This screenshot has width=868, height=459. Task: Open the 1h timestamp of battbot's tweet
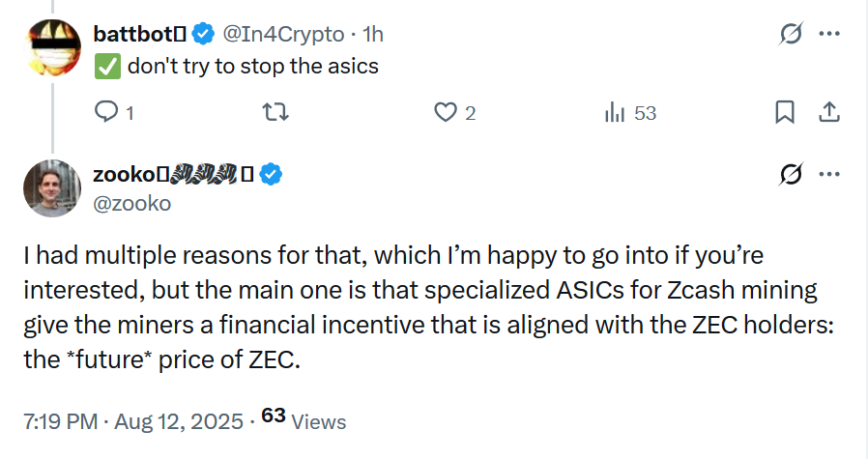coord(373,35)
